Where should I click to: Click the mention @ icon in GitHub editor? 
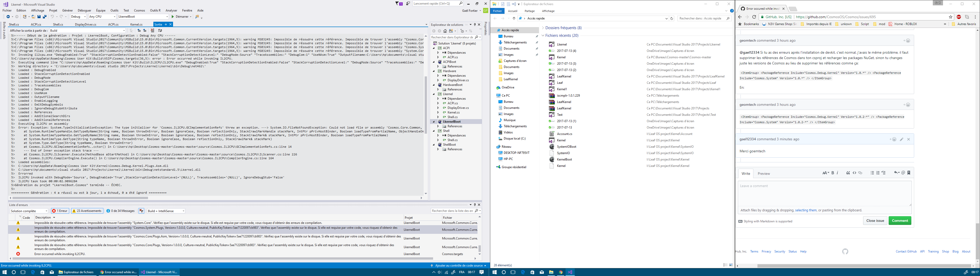coord(903,173)
